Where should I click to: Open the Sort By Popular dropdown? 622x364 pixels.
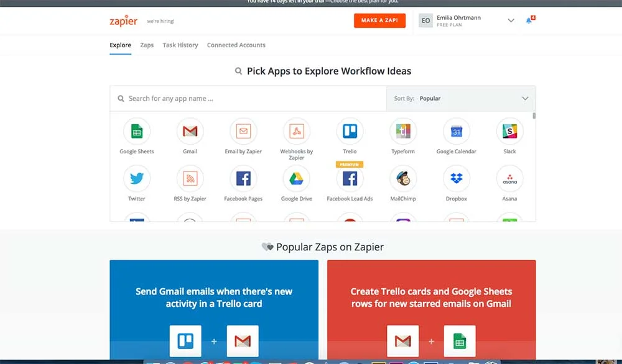[x=461, y=98]
